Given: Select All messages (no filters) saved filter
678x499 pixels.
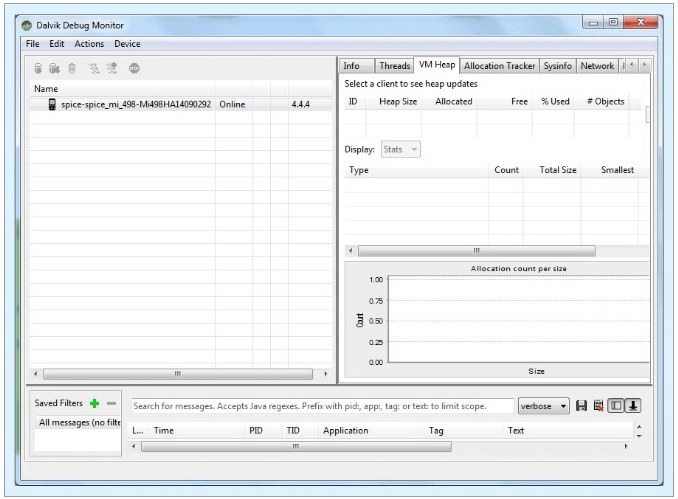Looking at the screenshot, I should [78, 422].
